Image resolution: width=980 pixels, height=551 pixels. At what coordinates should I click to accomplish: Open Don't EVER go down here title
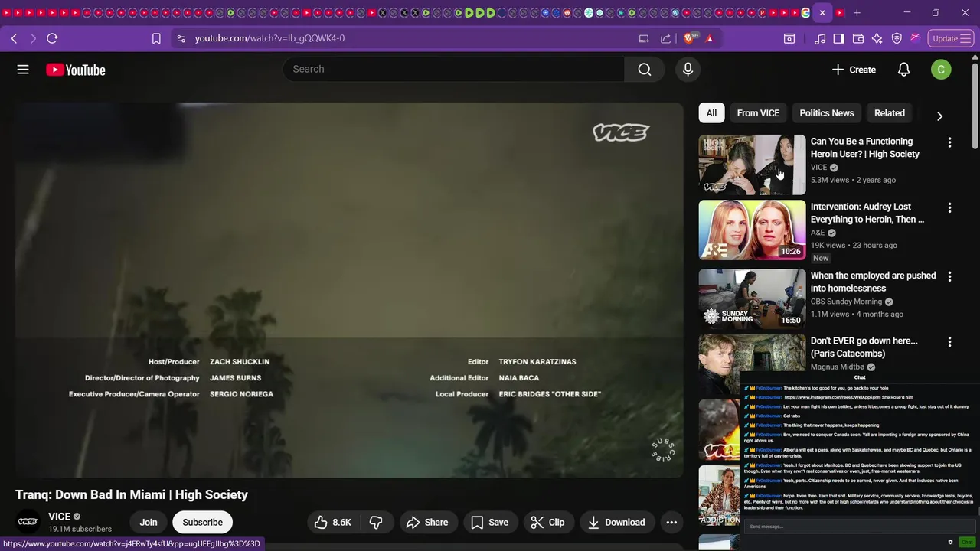pos(864,347)
